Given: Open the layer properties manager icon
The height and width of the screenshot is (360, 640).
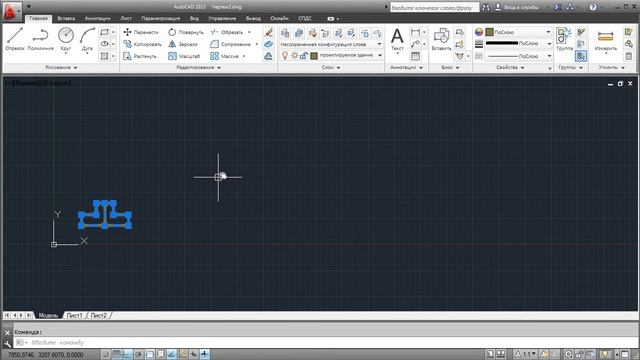Looking at the screenshot, I should 285,33.
